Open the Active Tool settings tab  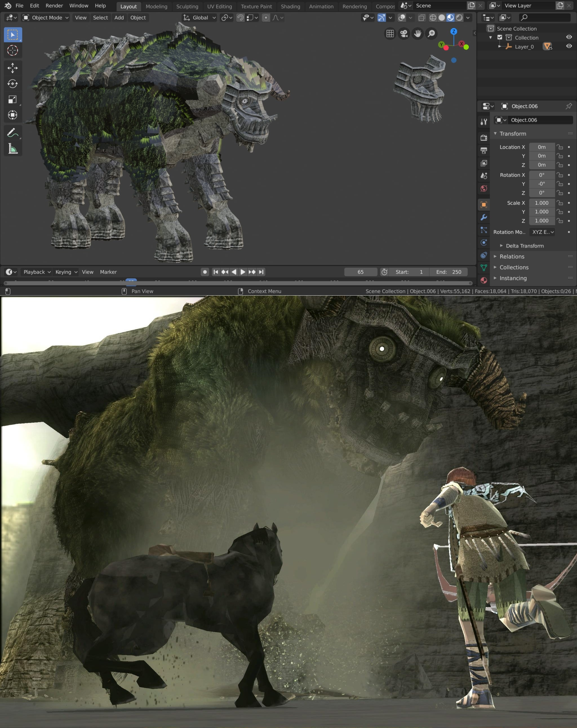click(484, 122)
